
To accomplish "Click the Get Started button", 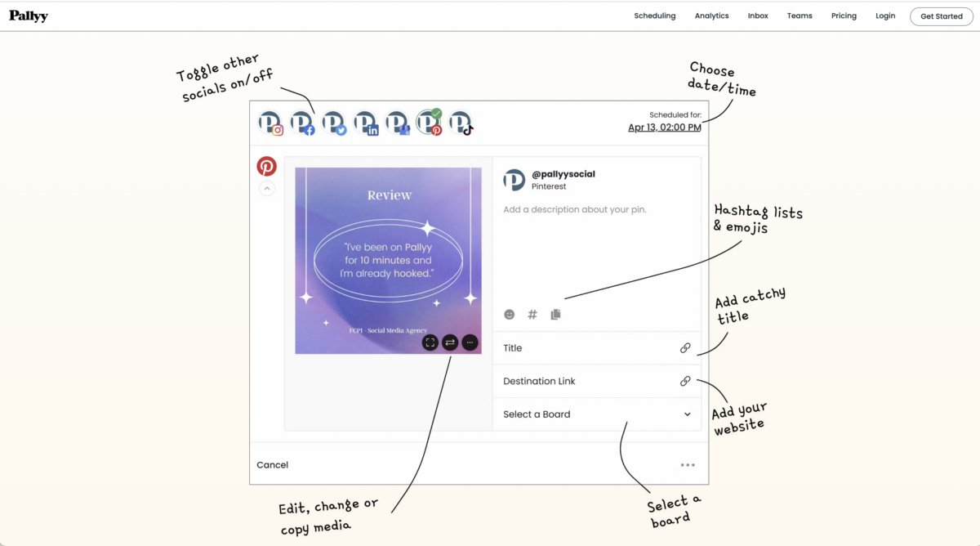I will pyautogui.click(x=941, y=16).
